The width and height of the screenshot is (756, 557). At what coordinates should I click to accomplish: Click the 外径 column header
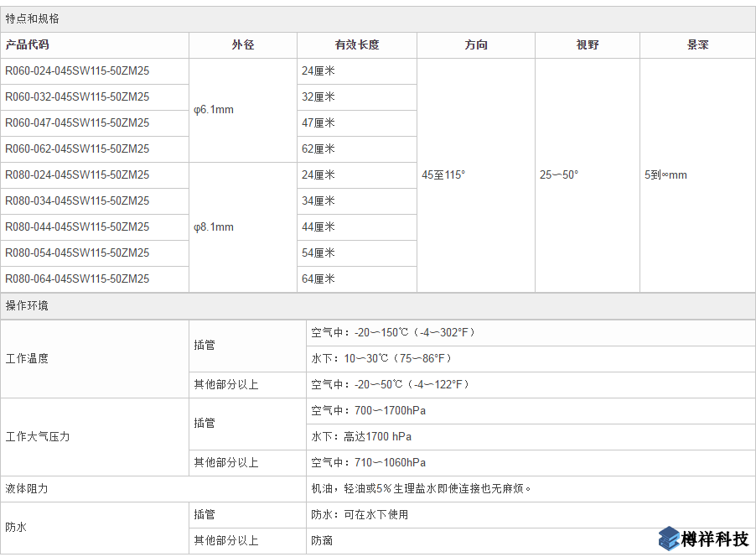point(243,45)
